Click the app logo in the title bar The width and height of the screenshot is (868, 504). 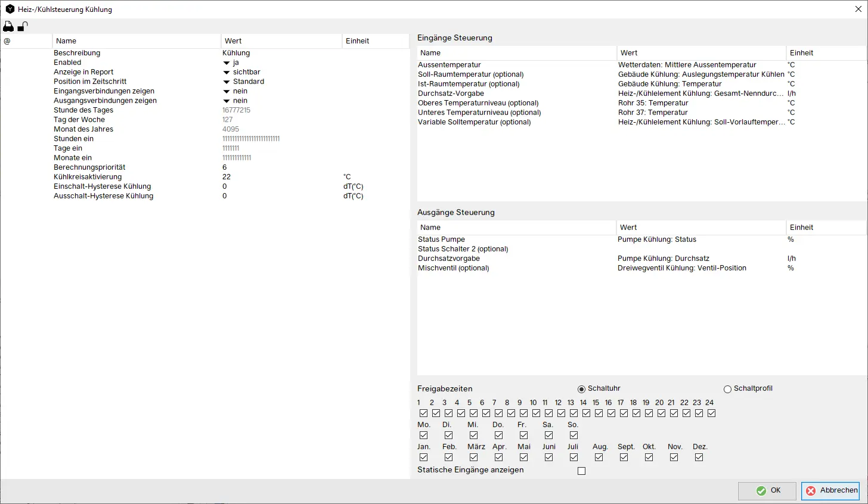click(x=10, y=10)
